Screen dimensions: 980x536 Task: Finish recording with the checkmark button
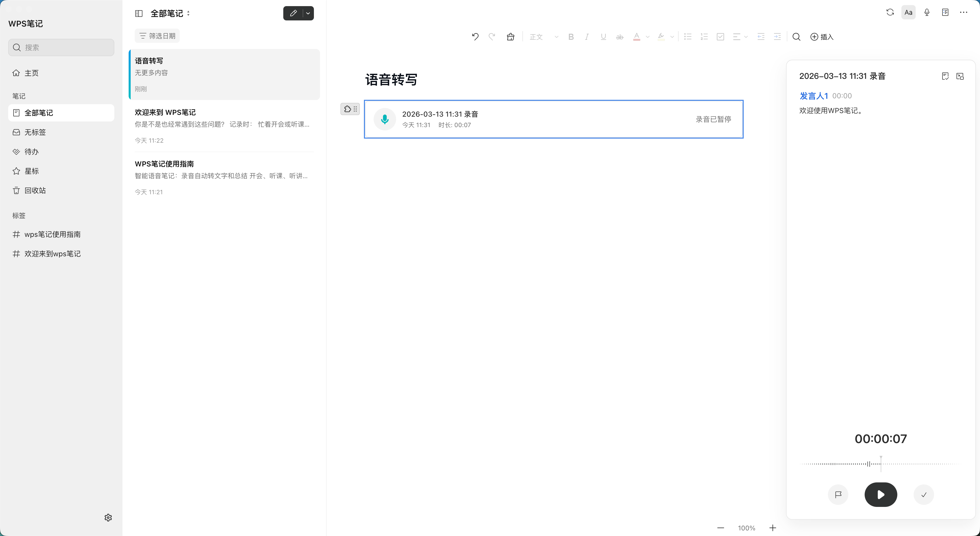[x=924, y=495]
